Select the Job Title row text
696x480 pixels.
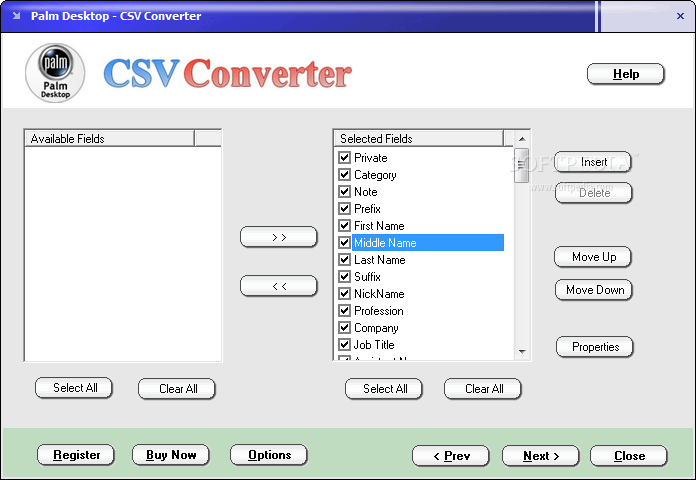374,345
